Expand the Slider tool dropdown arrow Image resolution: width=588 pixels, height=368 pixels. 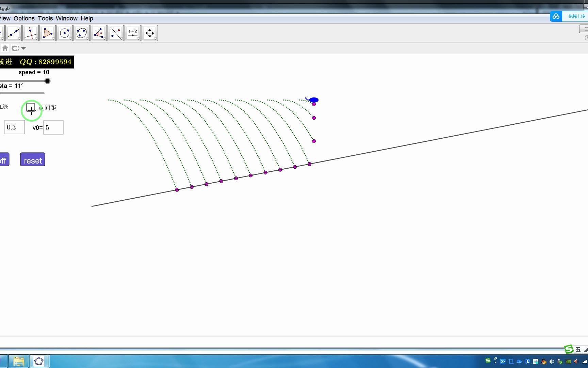(138, 39)
